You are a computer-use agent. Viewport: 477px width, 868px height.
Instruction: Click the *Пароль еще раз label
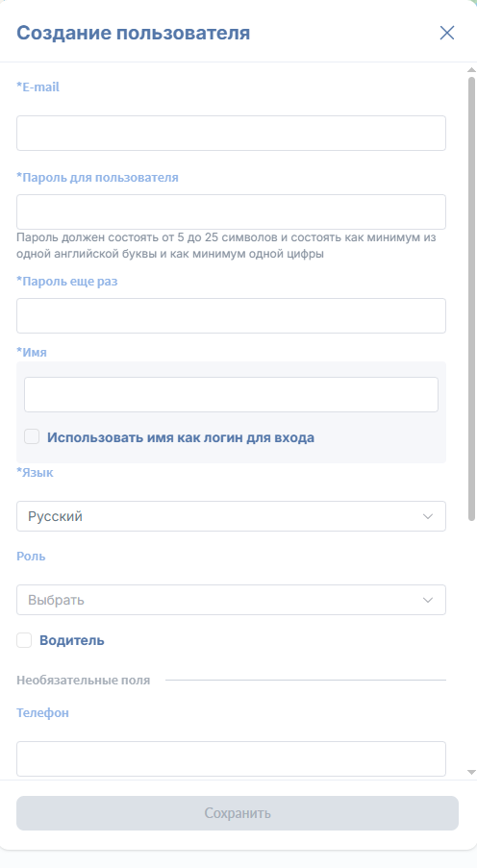tap(67, 282)
